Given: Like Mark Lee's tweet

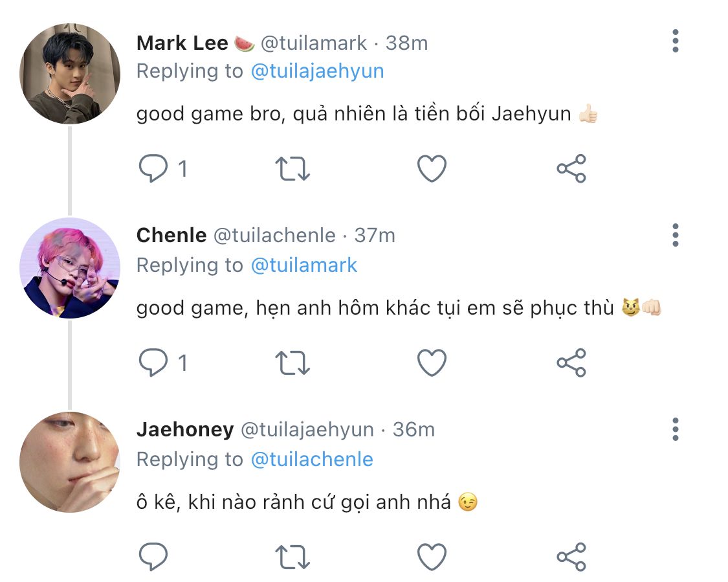Looking at the screenshot, I should click(x=432, y=168).
